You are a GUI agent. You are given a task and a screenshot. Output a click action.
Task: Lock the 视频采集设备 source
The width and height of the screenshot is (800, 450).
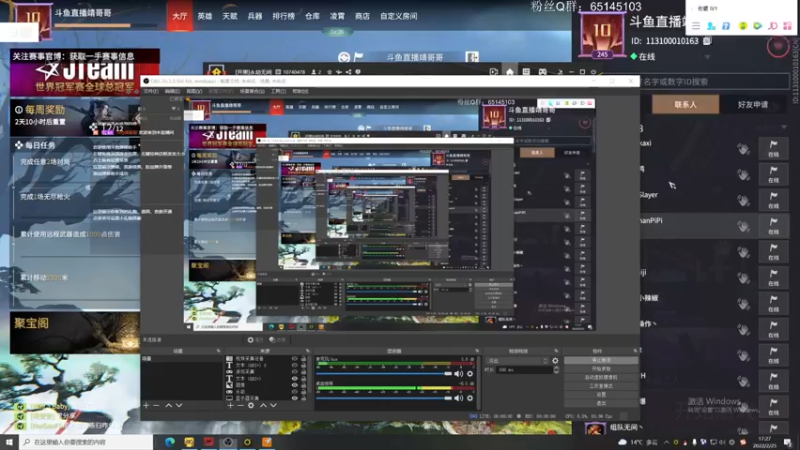point(304,359)
